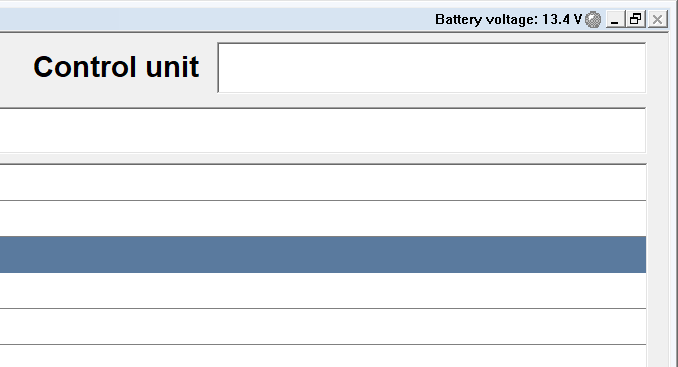Image resolution: width=678 pixels, height=367 pixels.
Task: Select the partially visible last list row
Action: 323,356
